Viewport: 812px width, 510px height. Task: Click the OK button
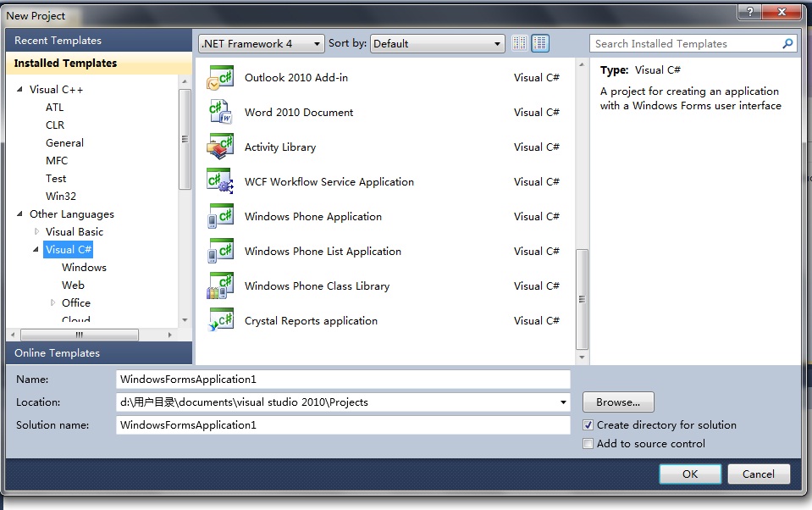pos(690,474)
